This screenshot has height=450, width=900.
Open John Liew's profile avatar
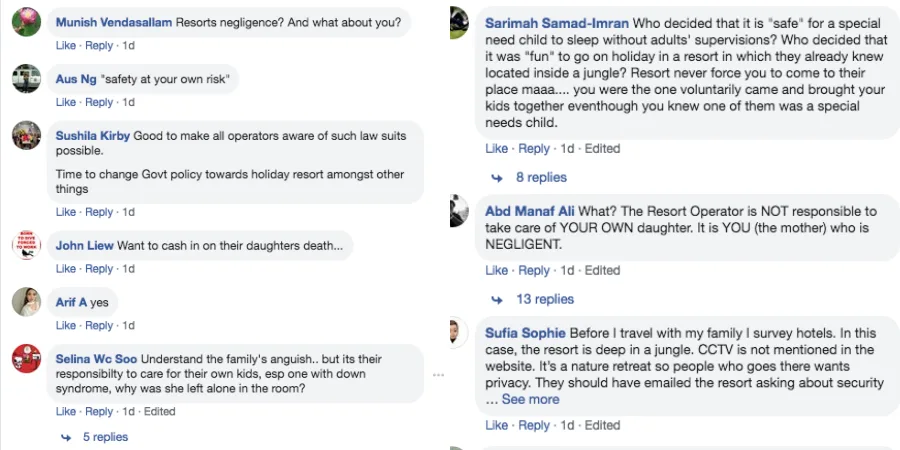tap(27, 245)
